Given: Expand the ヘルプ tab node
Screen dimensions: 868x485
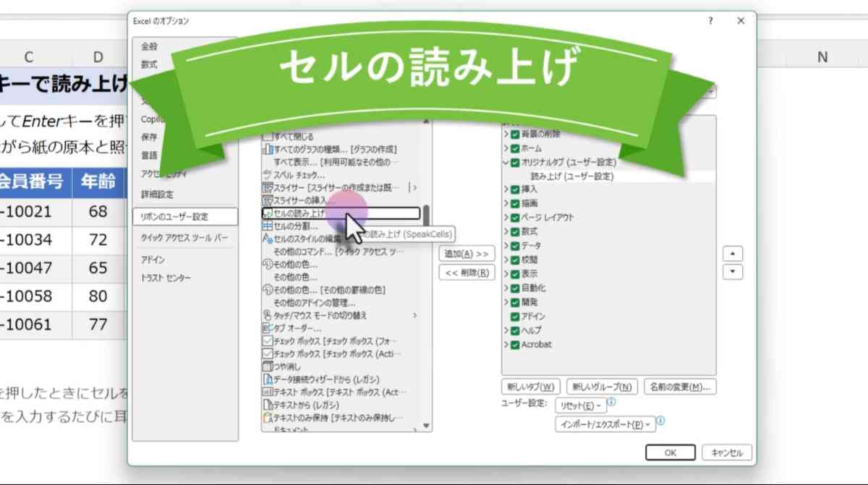Looking at the screenshot, I should click(x=506, y=330).
